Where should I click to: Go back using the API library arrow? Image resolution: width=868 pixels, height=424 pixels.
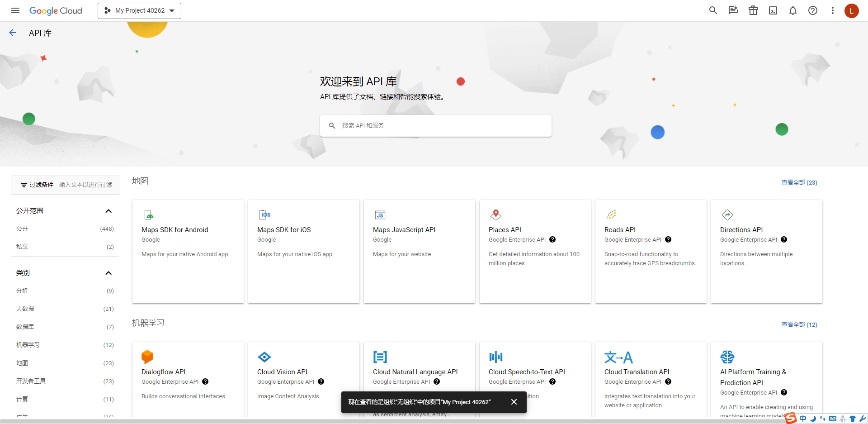click(x=13, y=33)
